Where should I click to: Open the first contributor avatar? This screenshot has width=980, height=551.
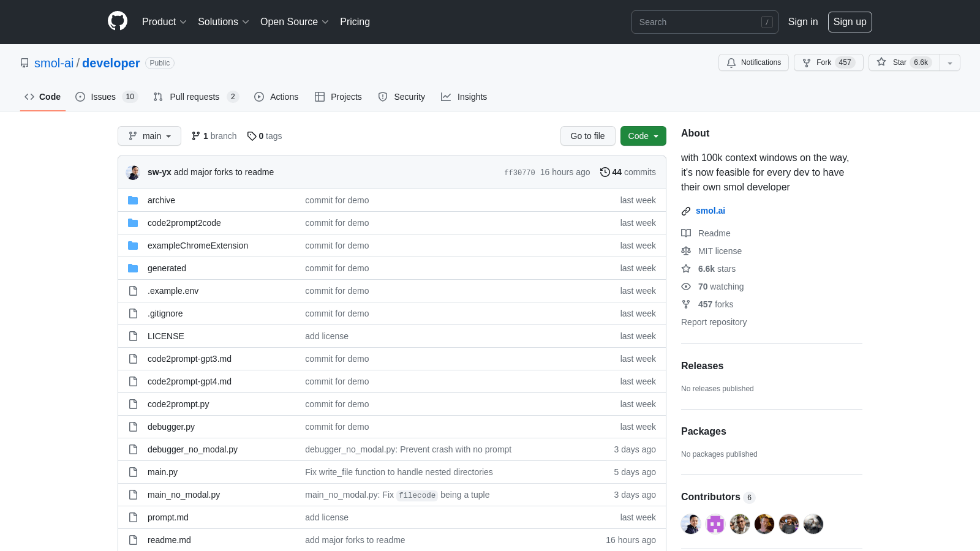pyautogui.click(x=691, y=524)
